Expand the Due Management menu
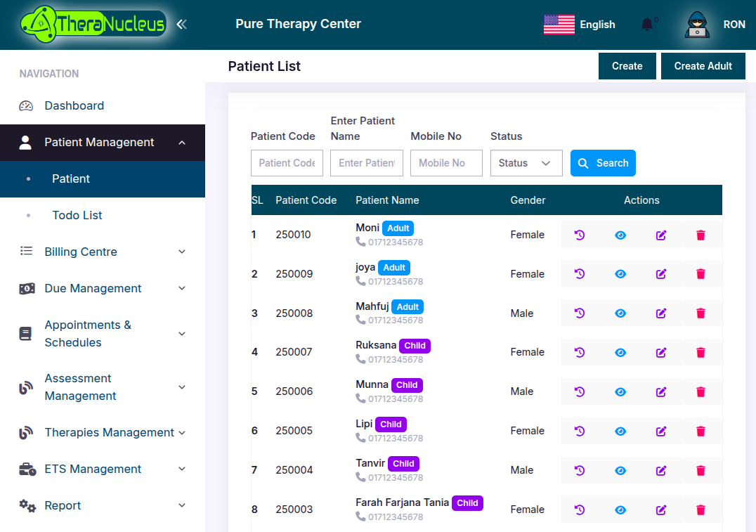 (102, 288)
